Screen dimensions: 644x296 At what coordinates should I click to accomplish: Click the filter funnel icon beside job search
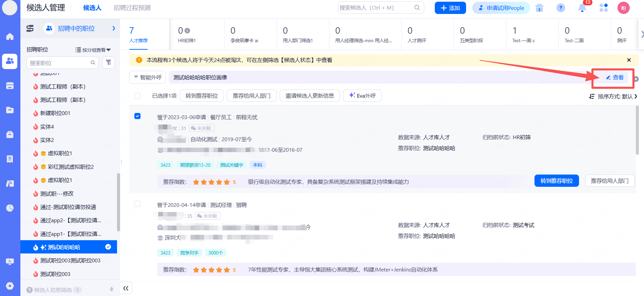(x=109, y=63)
